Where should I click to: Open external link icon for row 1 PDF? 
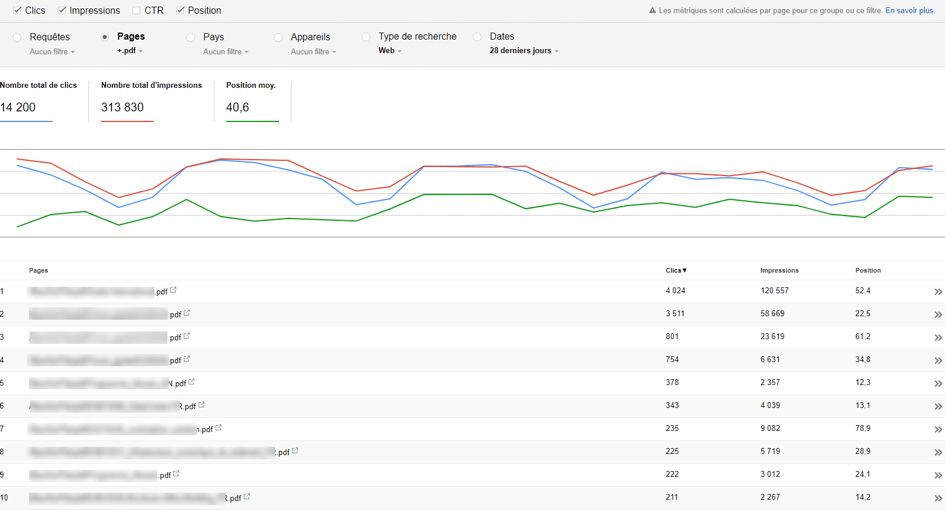[x=173, y=290]
